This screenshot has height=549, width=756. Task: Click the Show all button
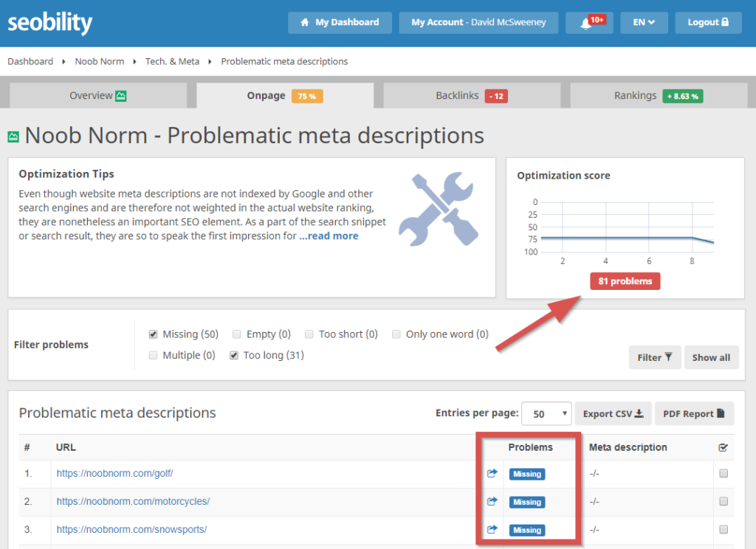point(711,357)
